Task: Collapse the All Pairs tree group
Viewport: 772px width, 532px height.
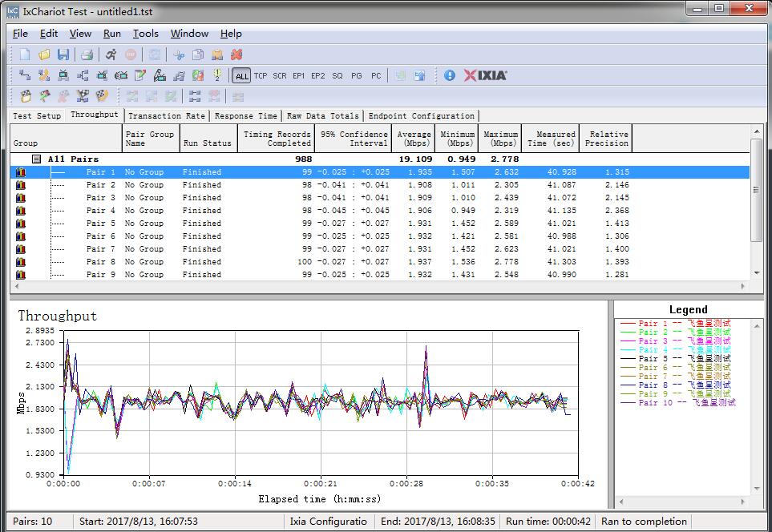Action: 36,159
